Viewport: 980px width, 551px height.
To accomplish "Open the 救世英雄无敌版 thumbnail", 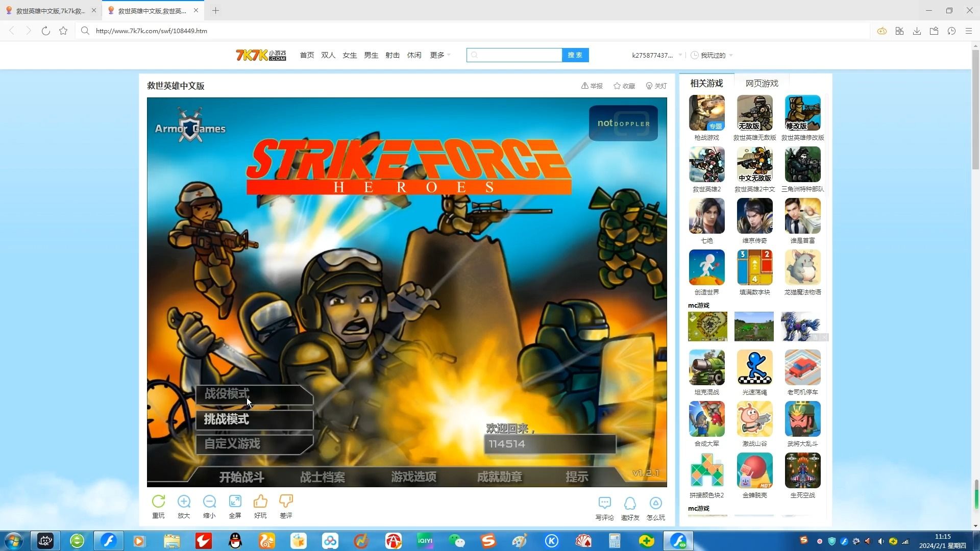I will [x=754, y=113].
